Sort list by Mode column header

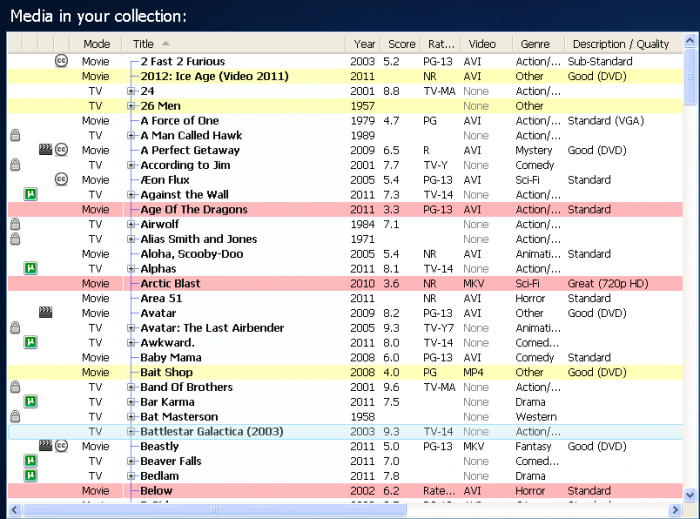point(96,44)
